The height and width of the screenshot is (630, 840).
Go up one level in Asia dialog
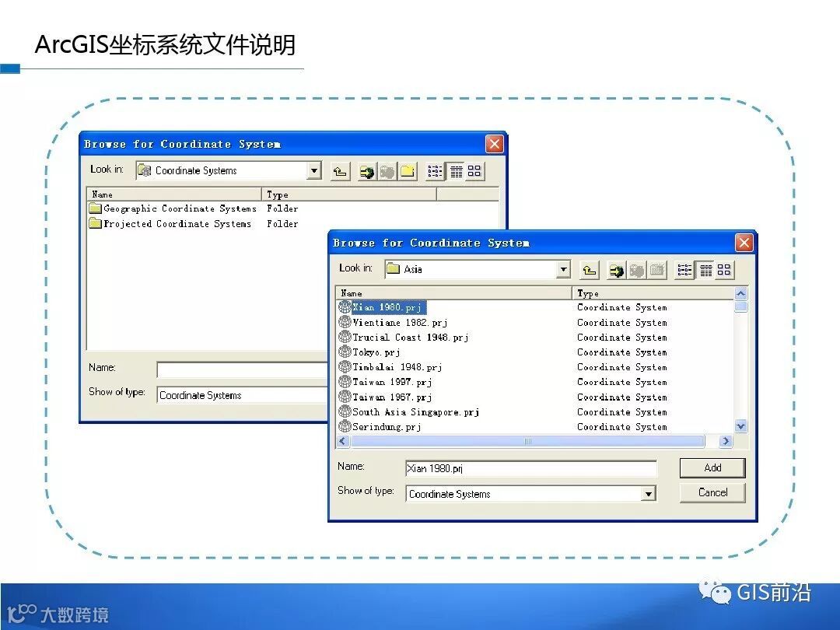point(590,270)
